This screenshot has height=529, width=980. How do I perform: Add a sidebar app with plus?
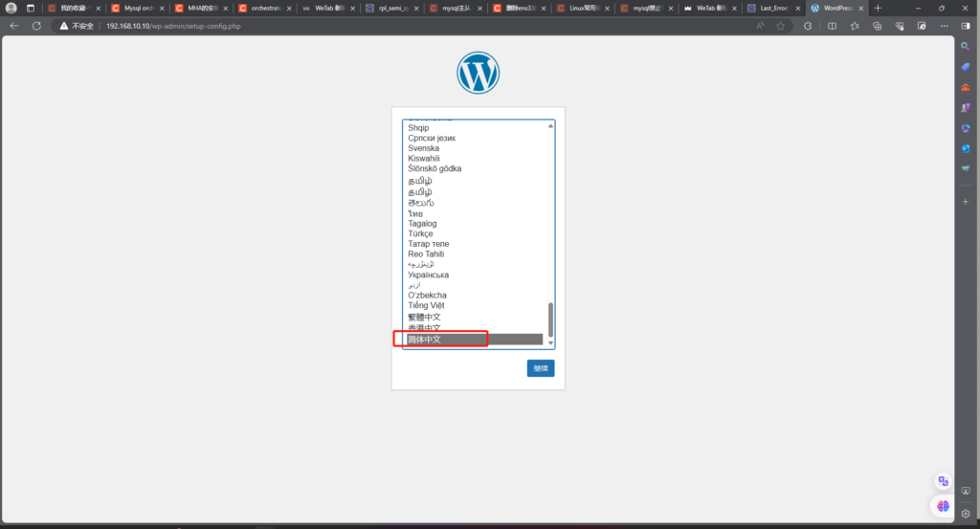[966, 202]
